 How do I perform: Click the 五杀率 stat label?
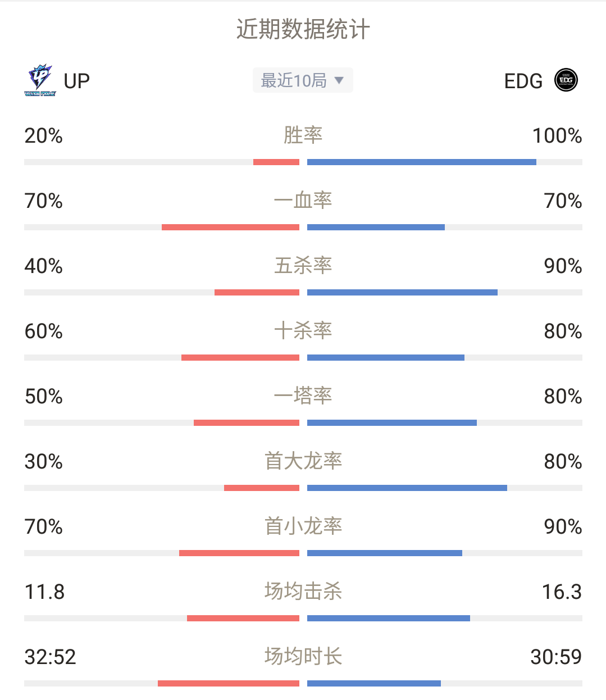click(x=303, y=265)
